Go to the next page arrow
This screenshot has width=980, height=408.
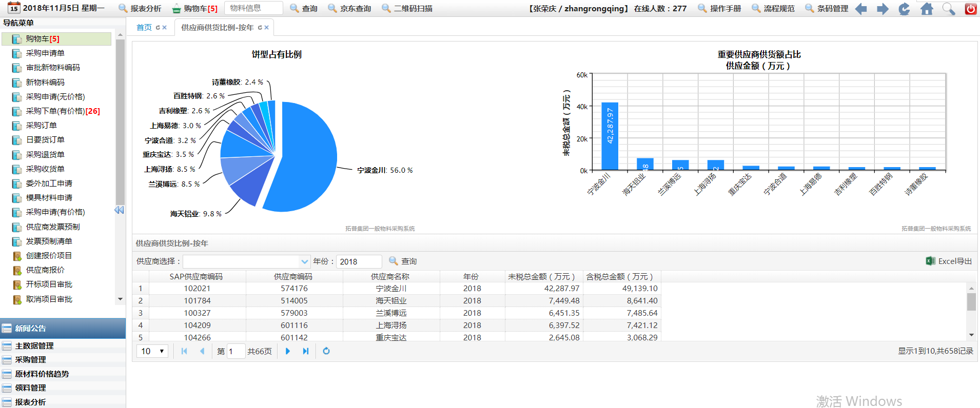(288, 351)
